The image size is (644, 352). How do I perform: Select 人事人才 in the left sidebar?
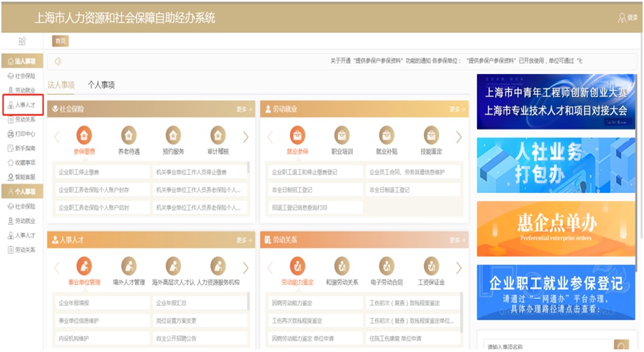pyautogui.click(x=25, y=105)
